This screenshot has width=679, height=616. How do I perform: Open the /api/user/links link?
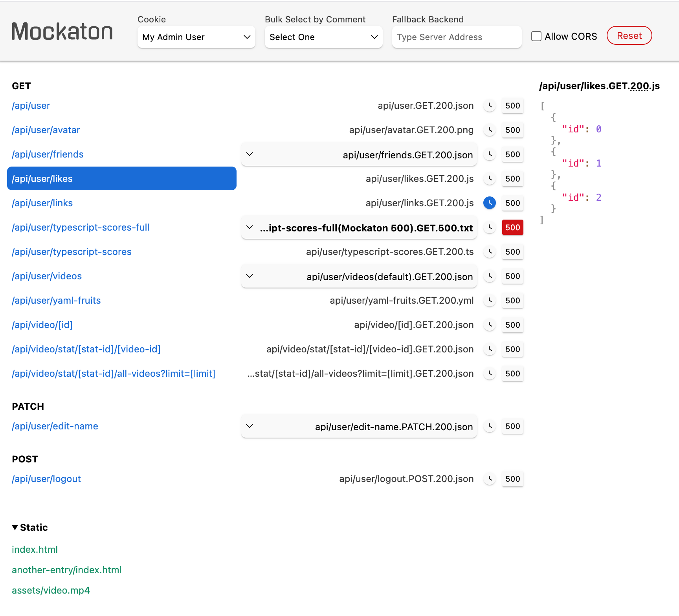pyautogui.click(x=42, y=203)
